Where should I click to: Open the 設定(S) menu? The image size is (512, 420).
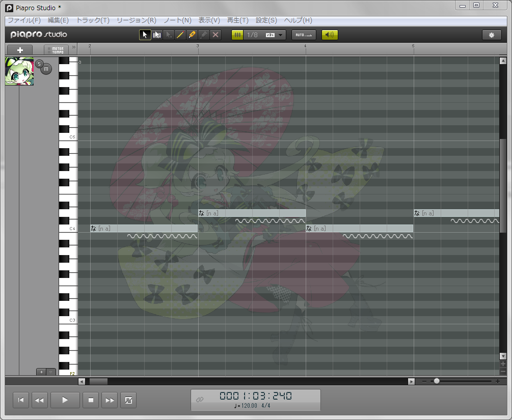(266, 20)
